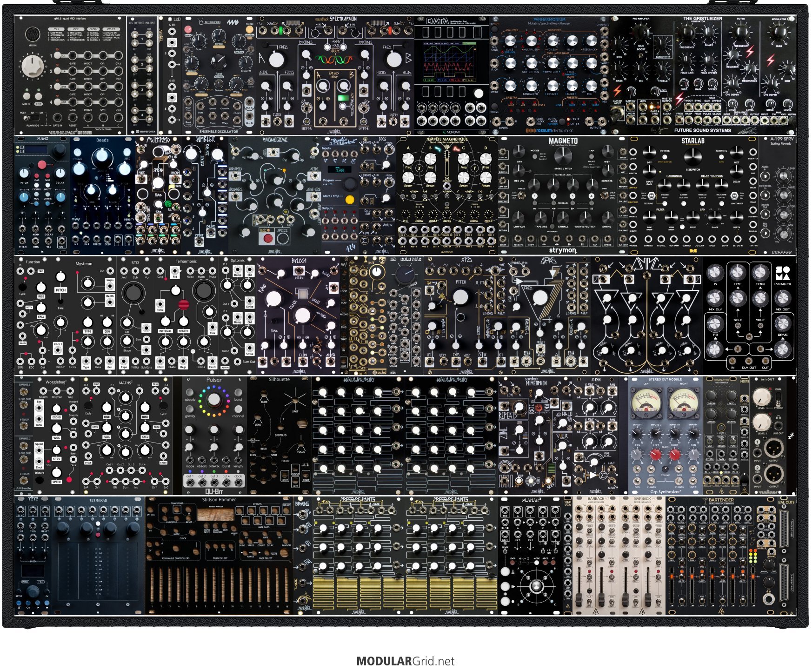The image size is (812, 671).
Task: Open the STO module
Action: click(x=135, y=315)
